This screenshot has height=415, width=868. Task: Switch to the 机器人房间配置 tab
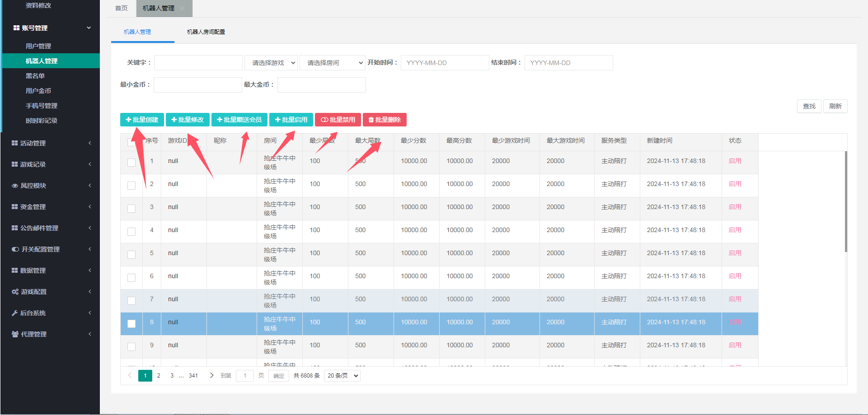(x=206, y=32)
